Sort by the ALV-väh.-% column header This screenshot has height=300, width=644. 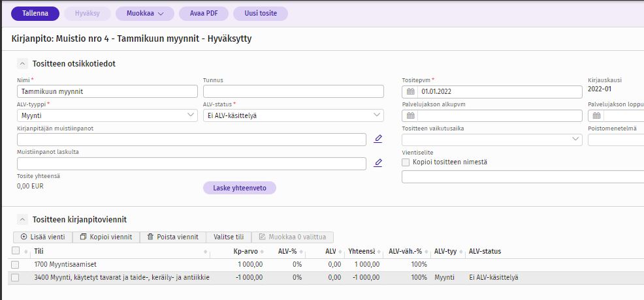coord(406,251)
